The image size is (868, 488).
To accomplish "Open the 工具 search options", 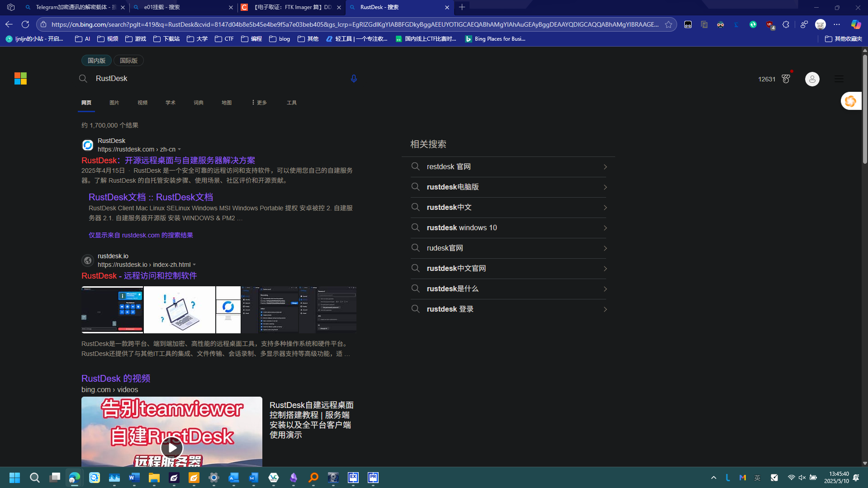I will [x=292, y=103].
